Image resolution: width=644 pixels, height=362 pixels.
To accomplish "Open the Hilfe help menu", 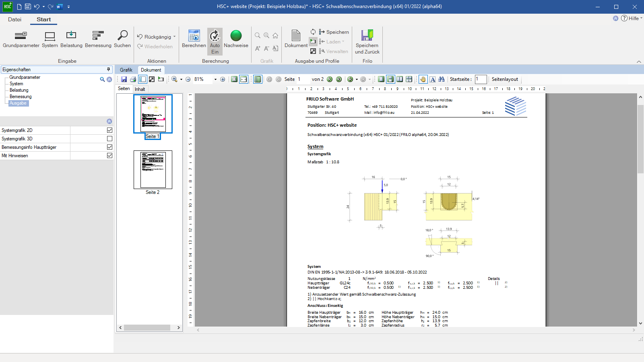I will [631, 18].
